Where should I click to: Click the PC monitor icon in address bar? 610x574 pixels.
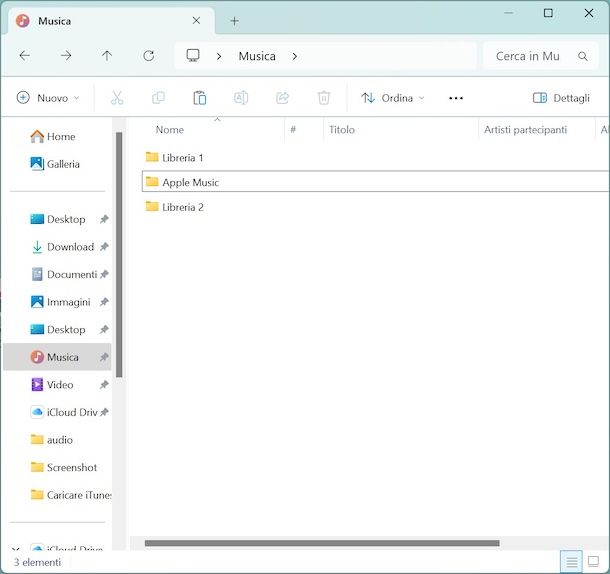pos(193,56)
